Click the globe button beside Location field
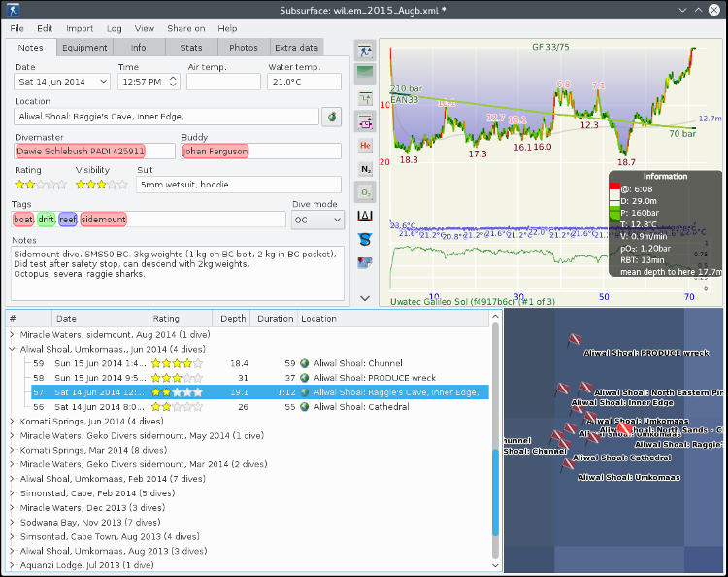The width and height of the screenshot is (728, 577). point(332,117)
